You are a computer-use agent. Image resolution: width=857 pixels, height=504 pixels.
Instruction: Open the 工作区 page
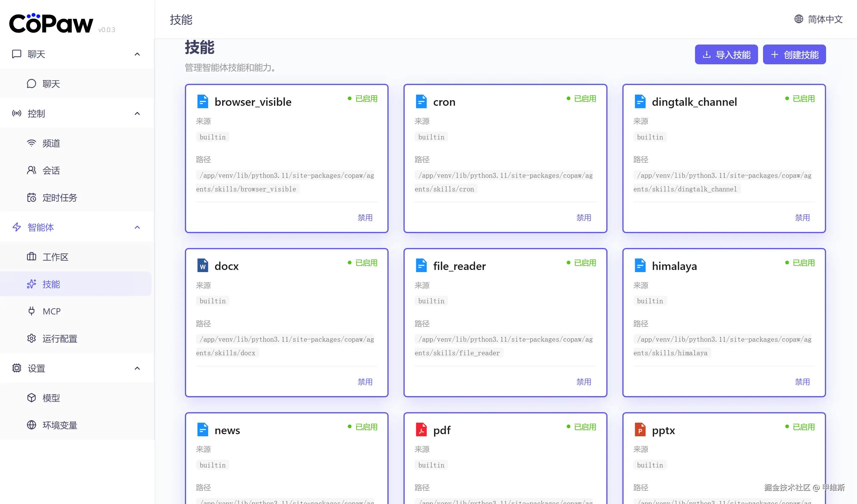[x=55, y=257]
